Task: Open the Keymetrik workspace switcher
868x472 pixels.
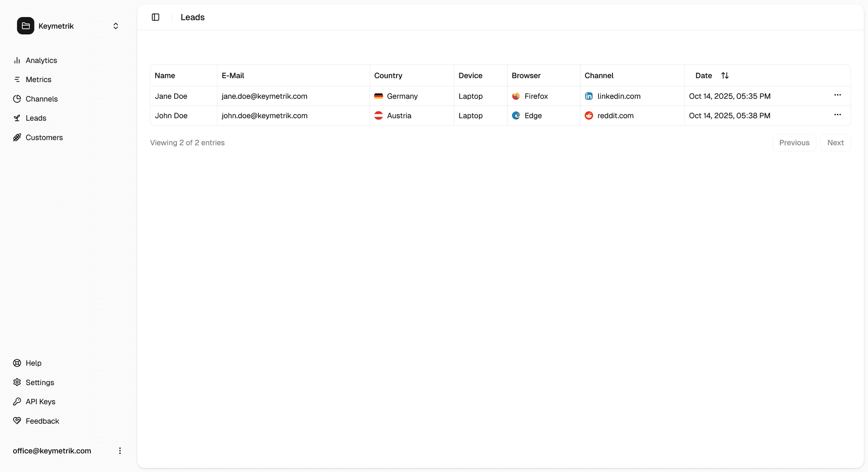Action: pyautogui.click(x=115, y=26)
